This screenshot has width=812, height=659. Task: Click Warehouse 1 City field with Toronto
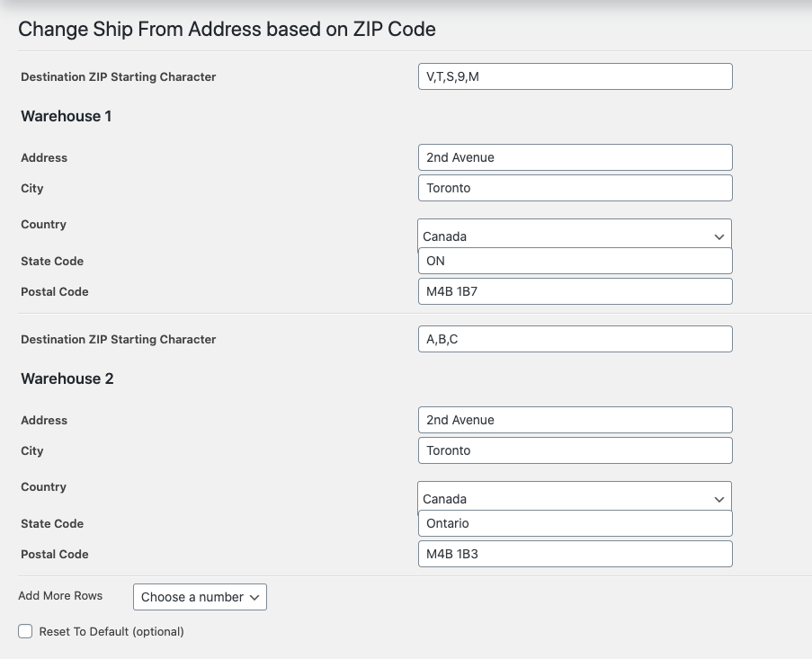576,188
